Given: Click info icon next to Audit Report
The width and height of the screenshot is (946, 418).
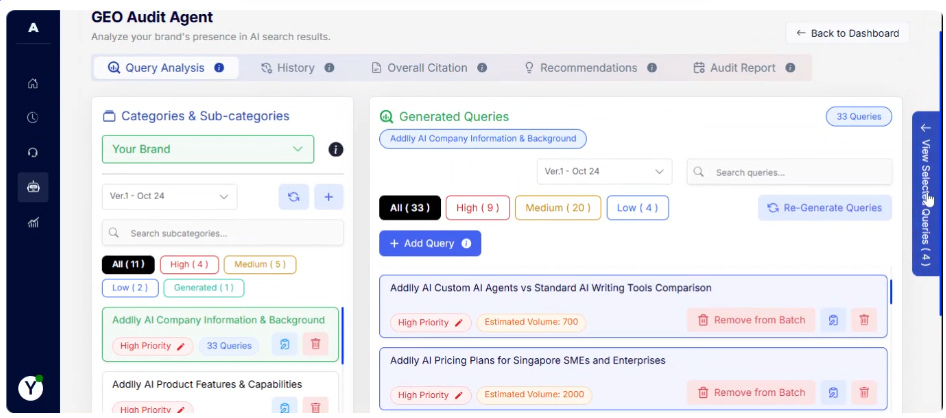Looking at the screenshot, I should tap(790, 68).
